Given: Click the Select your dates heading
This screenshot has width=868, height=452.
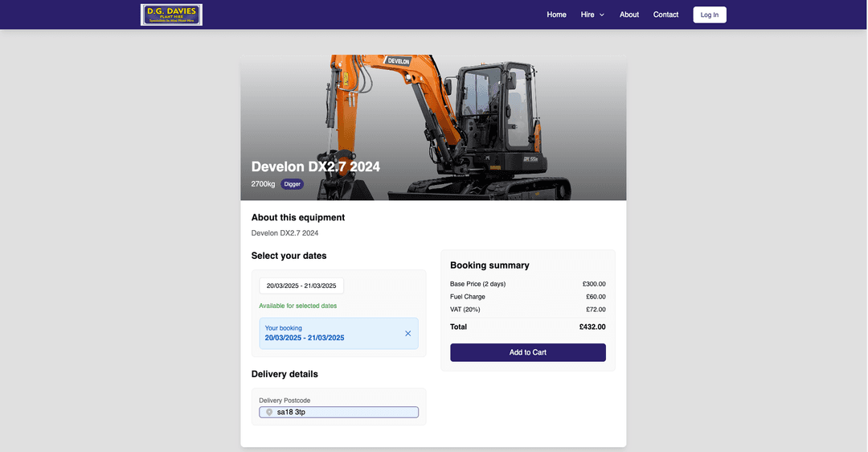Looking at the screenshot, I should (x=289, y=256).
